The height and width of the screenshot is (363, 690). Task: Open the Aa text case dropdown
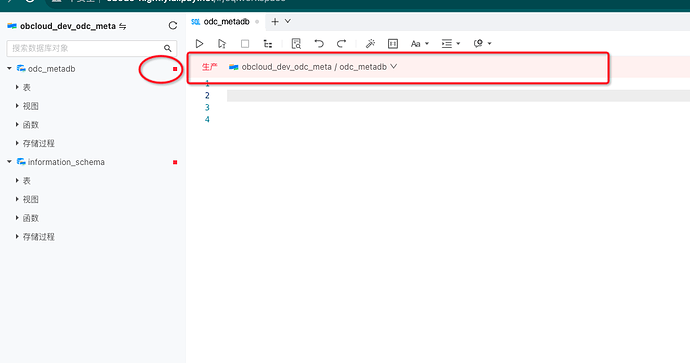419,44
